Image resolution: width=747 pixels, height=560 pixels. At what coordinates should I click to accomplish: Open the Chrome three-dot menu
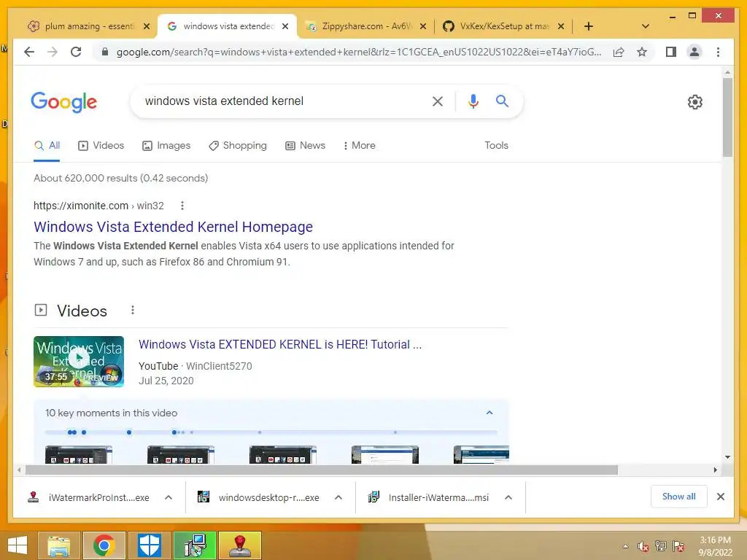click(x=718, y=52)
